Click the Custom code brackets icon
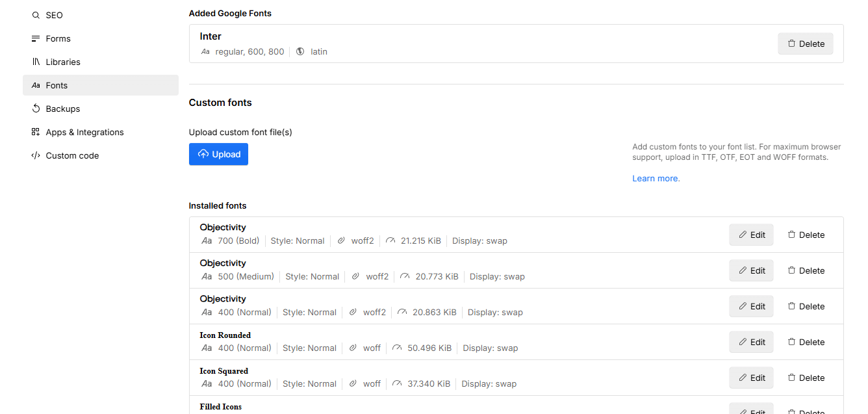Screen dimensions: 868x414 [x=36, y=155]
